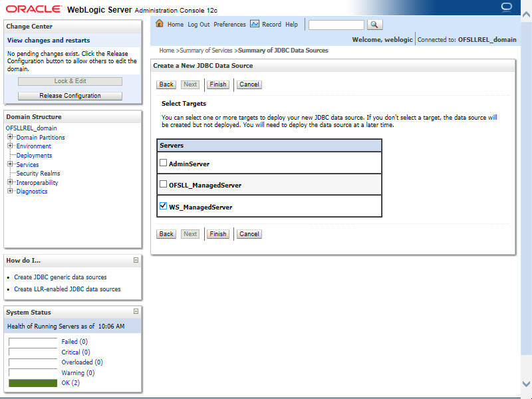This screenshot has width=532, height=399.
Task: Click the Home breadcrumb link
Action: click(167, 51)
